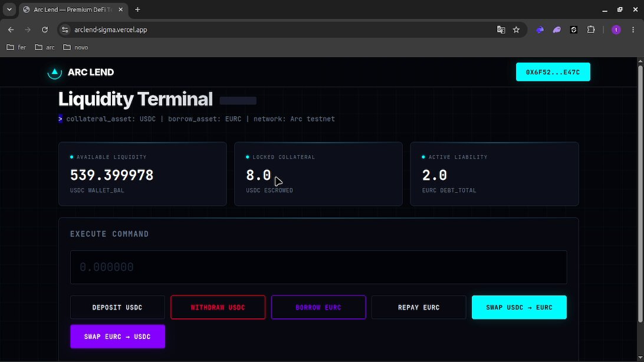
Task: View site information in address bar
Action: coord(65,29)
